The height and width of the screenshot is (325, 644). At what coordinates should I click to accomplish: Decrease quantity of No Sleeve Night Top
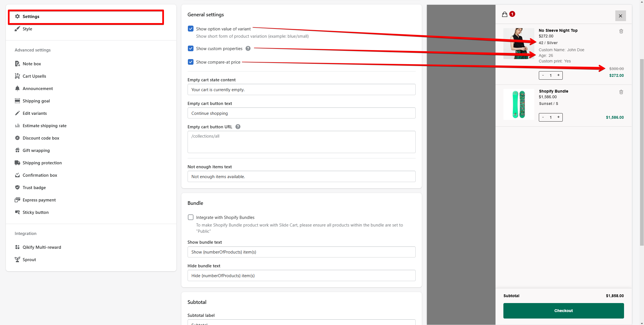[543, 75]
